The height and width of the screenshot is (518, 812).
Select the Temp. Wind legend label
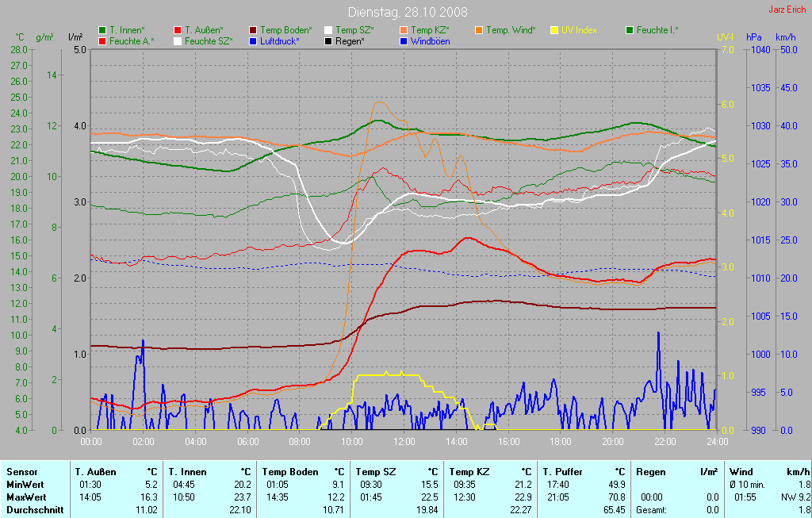pos(511,30)
